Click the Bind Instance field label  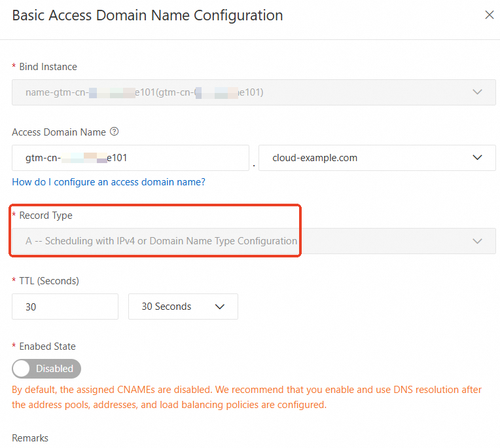(48, 67)
